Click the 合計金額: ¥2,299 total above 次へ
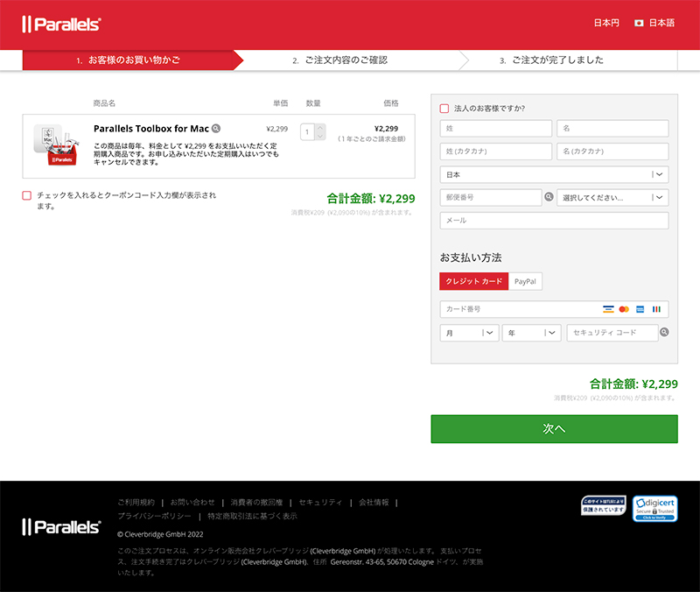Viewport: 700px width, 592px height. (x=633, y=384)
